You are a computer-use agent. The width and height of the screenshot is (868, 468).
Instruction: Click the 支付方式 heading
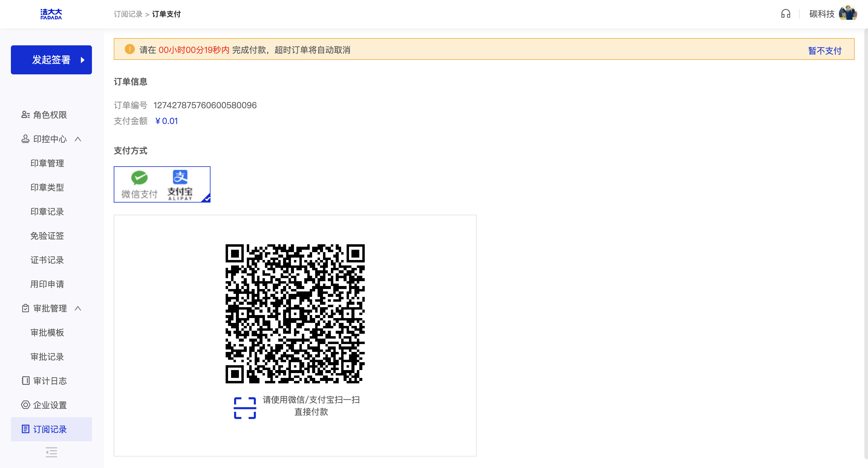(x=130, y=151)
